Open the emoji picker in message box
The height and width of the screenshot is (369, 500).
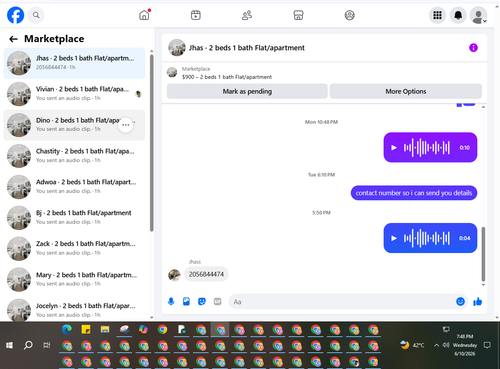[460, 302]
